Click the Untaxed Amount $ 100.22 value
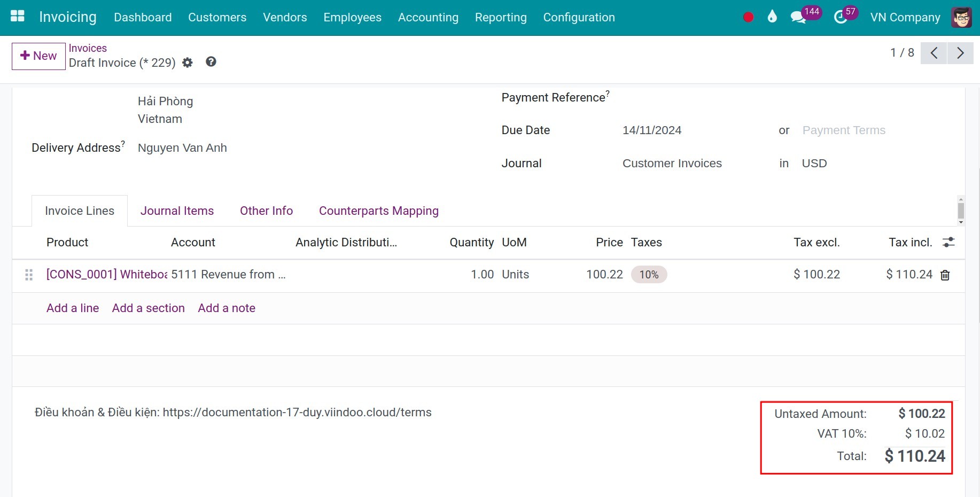 point(922,414)
